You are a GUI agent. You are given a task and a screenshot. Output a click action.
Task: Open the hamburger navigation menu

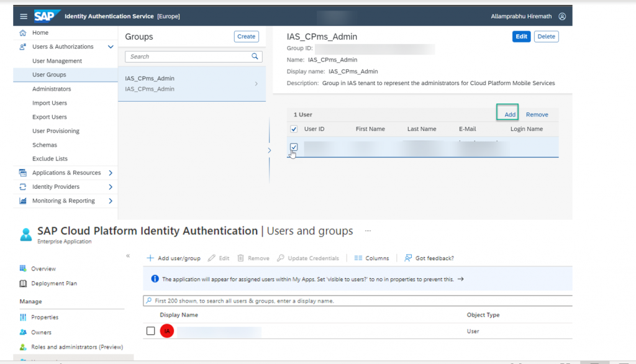pyautogui.click(x=24, y=16)
